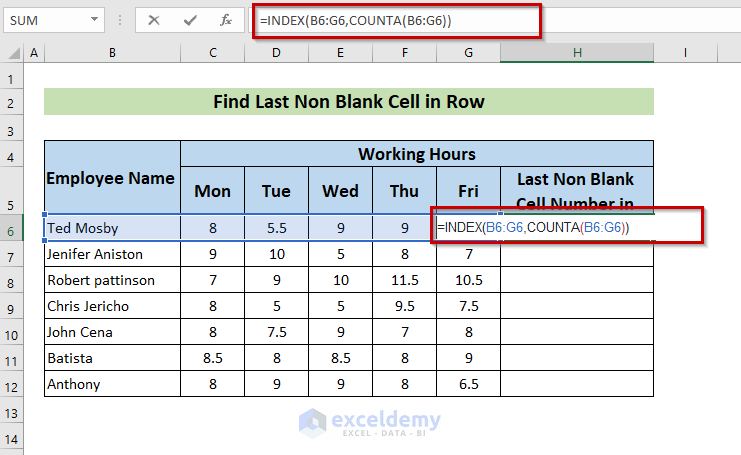
Task: Click the 'Employee Name' header cell
Action: 112,178
